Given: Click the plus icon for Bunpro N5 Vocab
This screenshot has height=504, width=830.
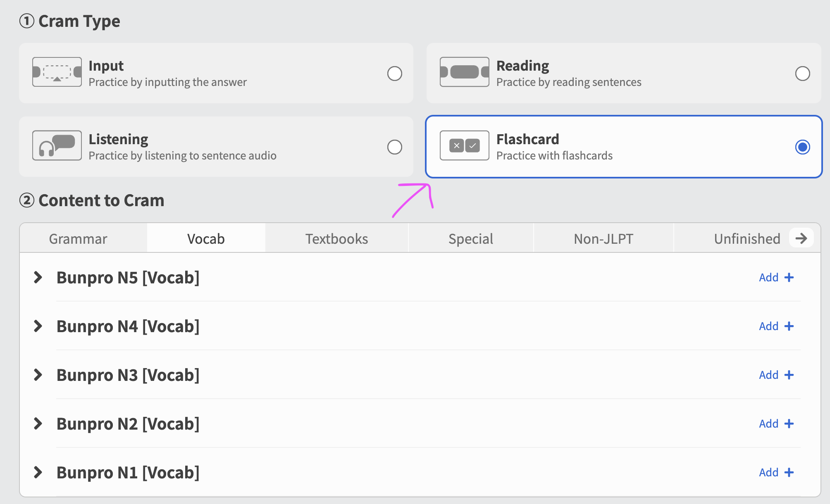Looking at the screenshot, I should tap(789, 277).
